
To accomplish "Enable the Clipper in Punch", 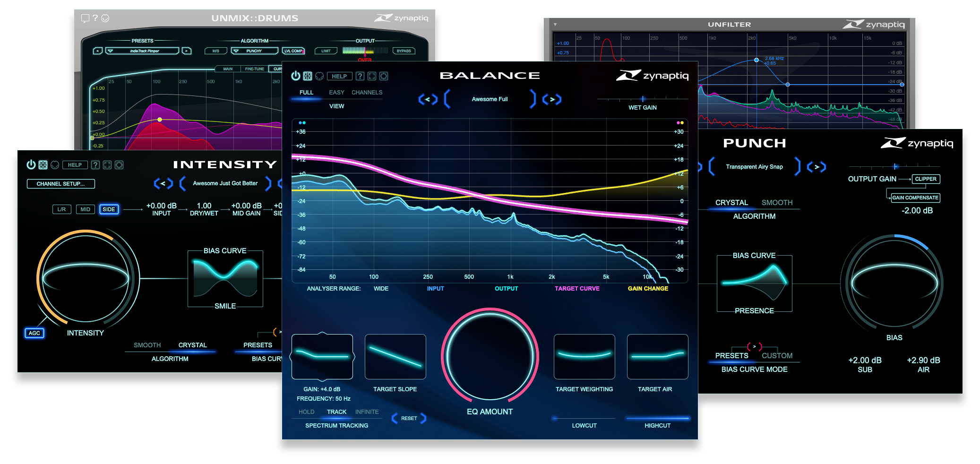I will tap(926, 179).
